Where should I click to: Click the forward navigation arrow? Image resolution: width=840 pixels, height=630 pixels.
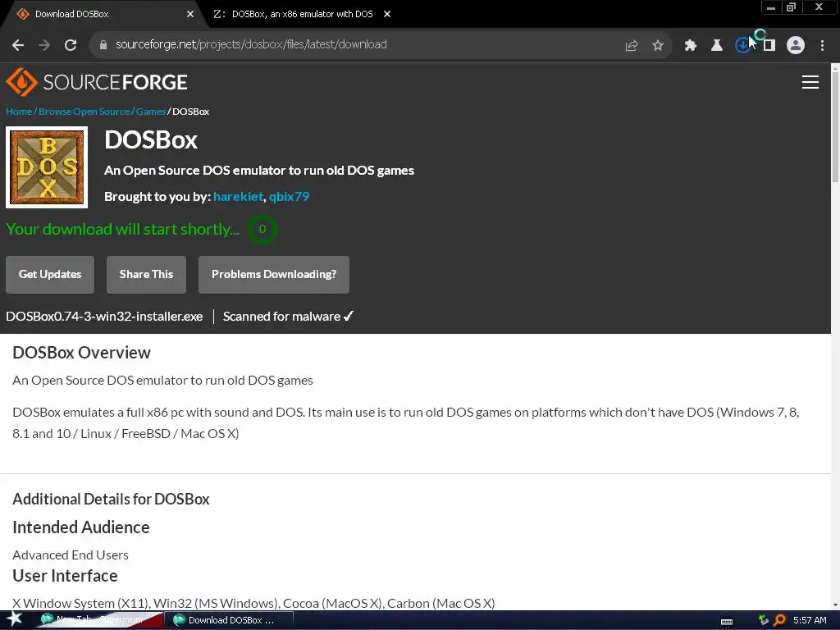pyautogui.click(x=44, y=45)
